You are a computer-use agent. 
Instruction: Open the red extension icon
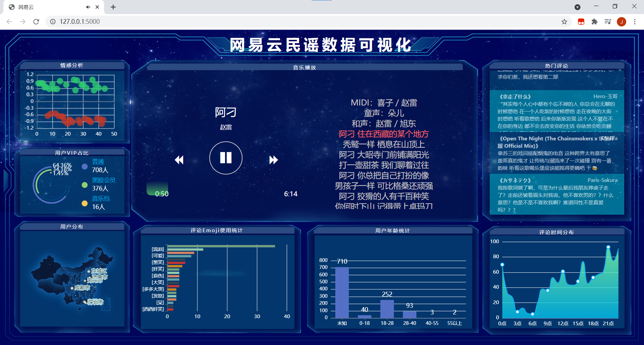click(581, 22)
